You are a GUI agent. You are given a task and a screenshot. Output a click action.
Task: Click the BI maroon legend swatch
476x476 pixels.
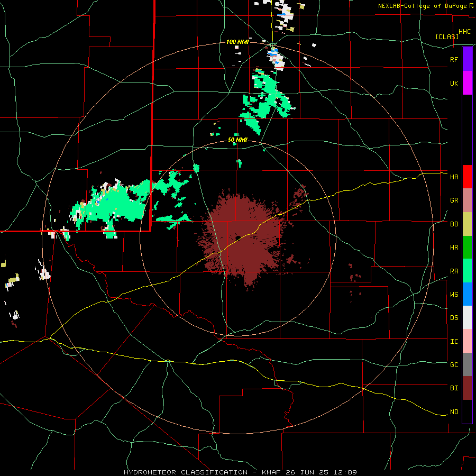click(x=467, y=388)
